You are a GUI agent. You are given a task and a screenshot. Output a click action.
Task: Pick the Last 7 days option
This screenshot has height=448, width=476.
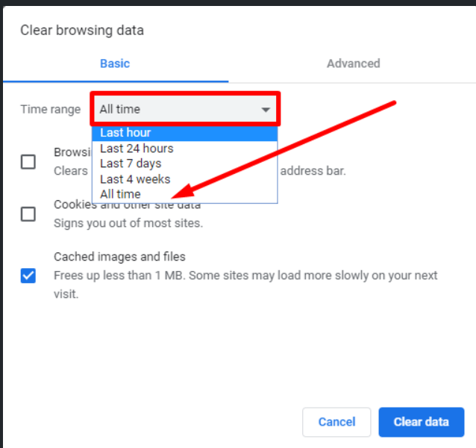(x=131, y=164)
